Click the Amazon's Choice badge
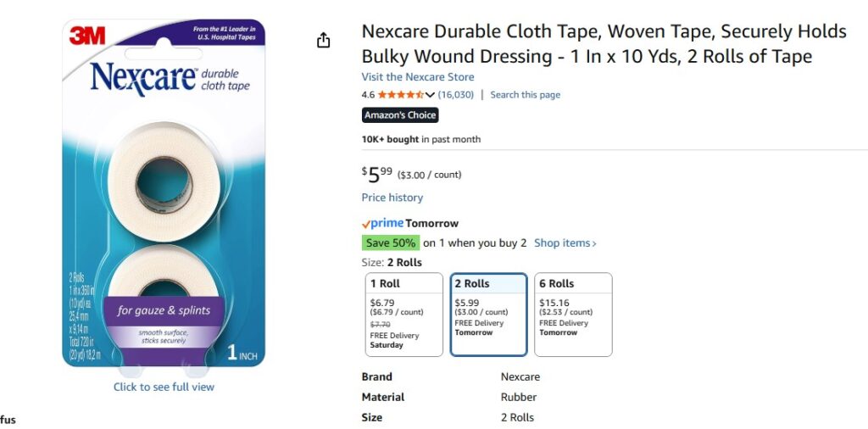 [400, 115]
